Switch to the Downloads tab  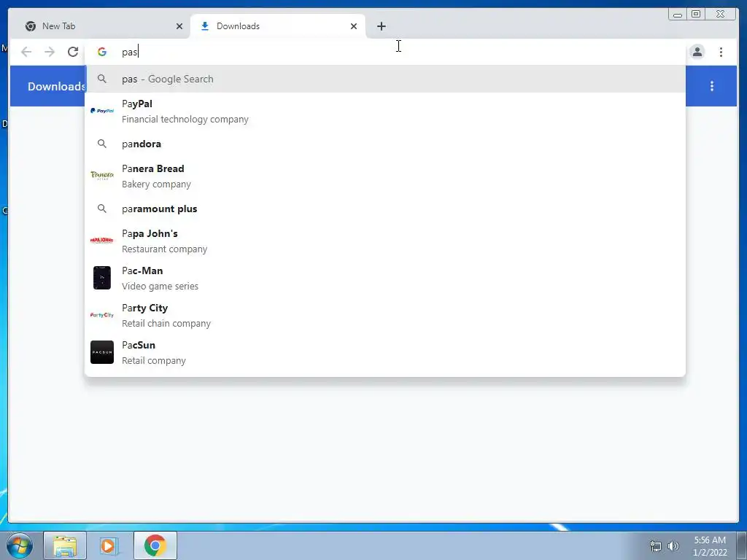278,26
